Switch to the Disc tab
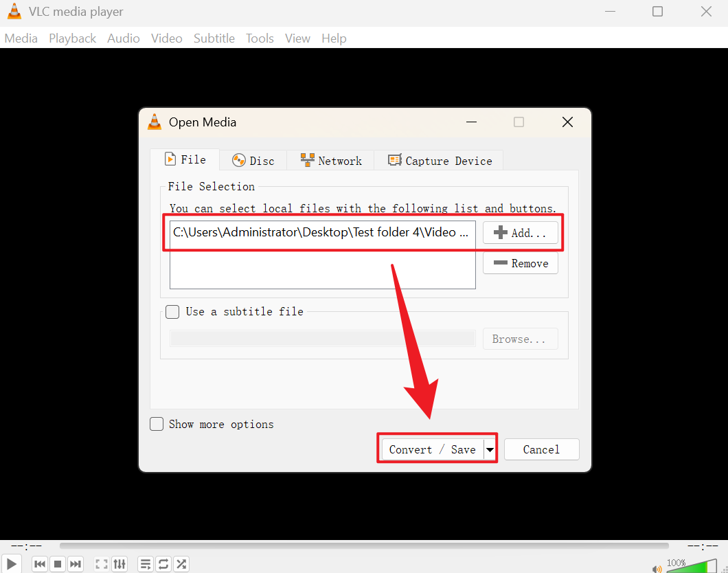This screenshot has height=573, width=728. tap(253, 161)
